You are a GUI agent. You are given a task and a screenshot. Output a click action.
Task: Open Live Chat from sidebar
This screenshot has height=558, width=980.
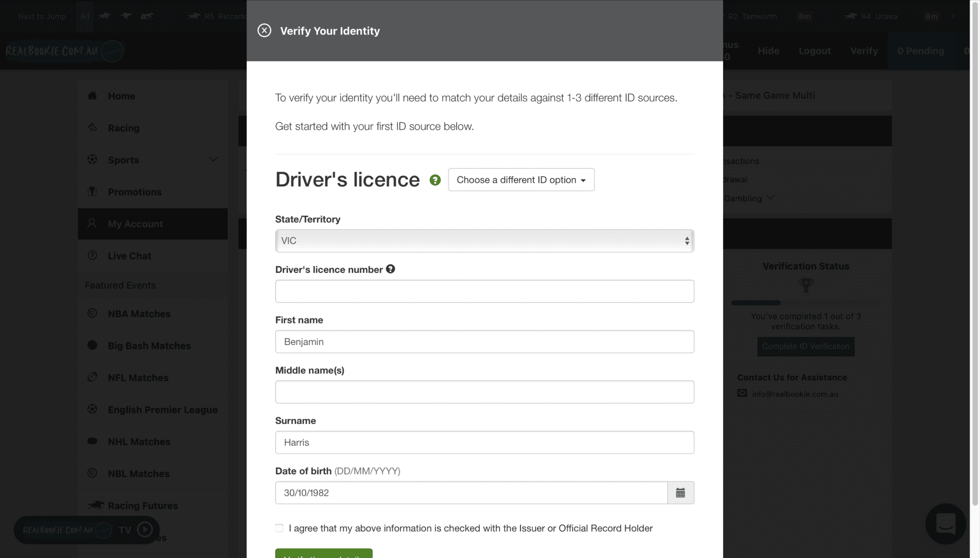(x=153, y=256)
